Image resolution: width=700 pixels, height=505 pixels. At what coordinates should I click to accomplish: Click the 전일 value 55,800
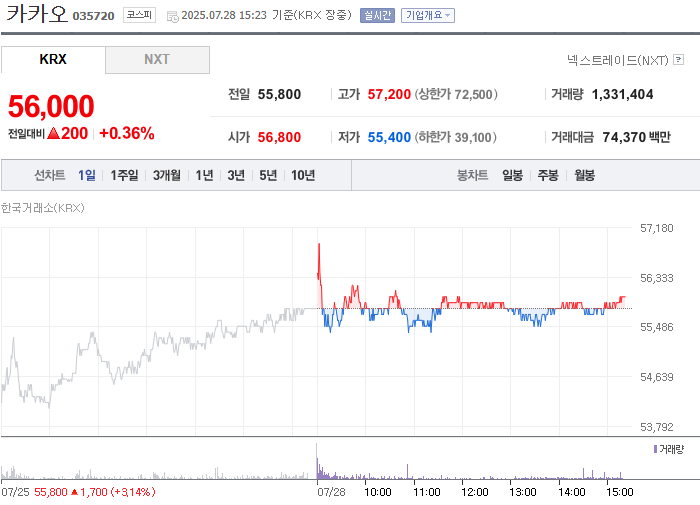pyautogui.click(x=279, y=94)
